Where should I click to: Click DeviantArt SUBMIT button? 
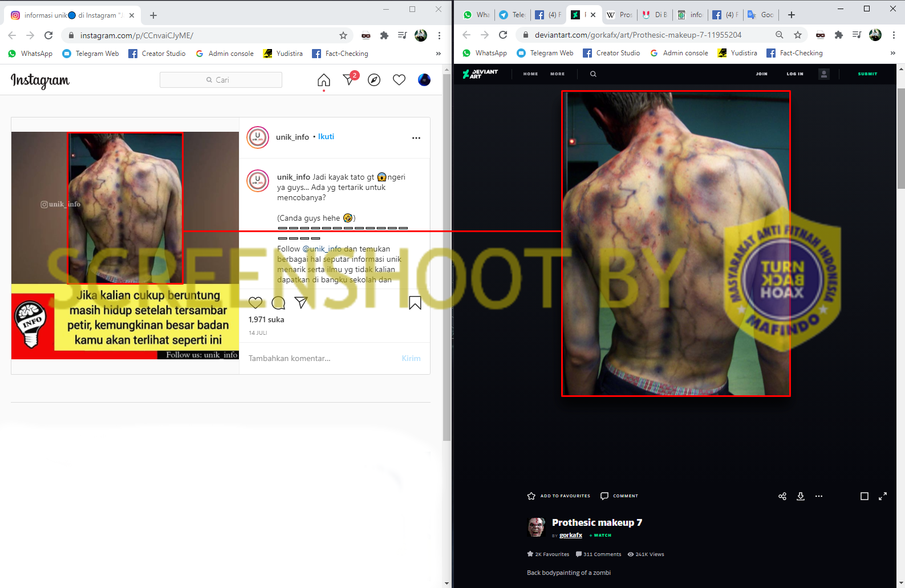[867, 74]
